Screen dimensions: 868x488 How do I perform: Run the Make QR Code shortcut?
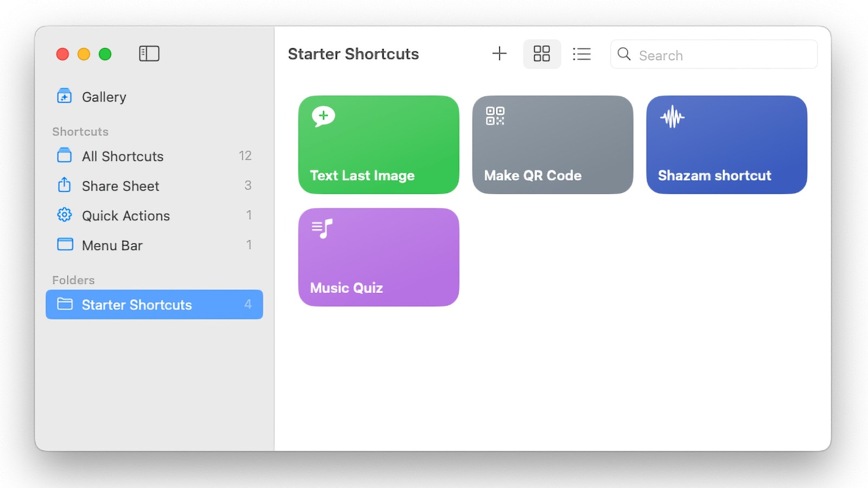(x=553, y=145)
